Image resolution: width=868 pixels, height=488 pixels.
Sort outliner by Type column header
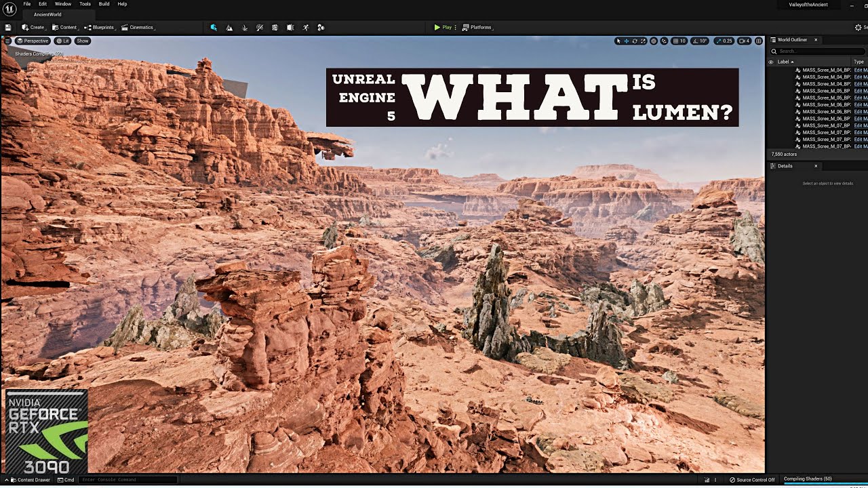[859, 62]
